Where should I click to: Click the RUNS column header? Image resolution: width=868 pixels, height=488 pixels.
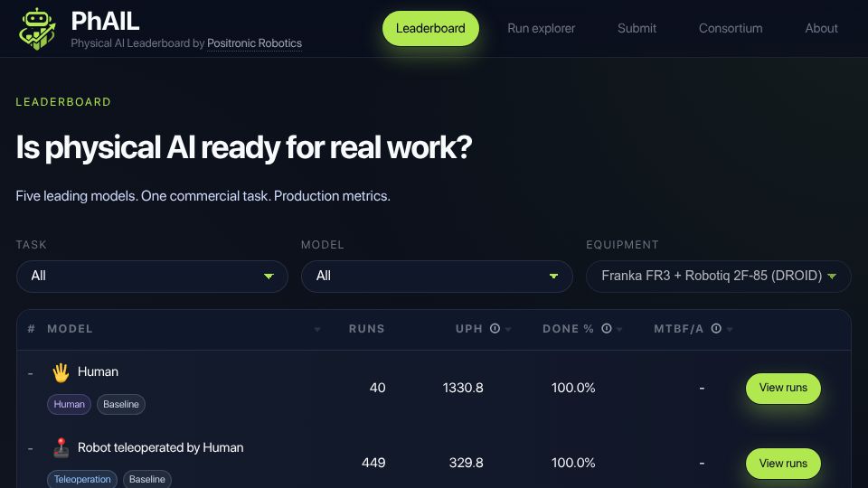[366, 329]
